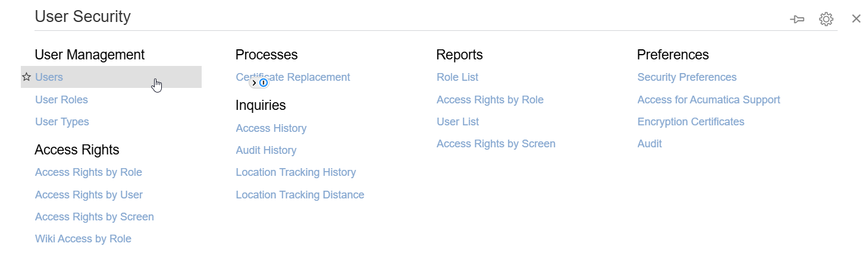Add Users to favorites with star icon
The image size is (868, 259).
click(x=26, y=77)
